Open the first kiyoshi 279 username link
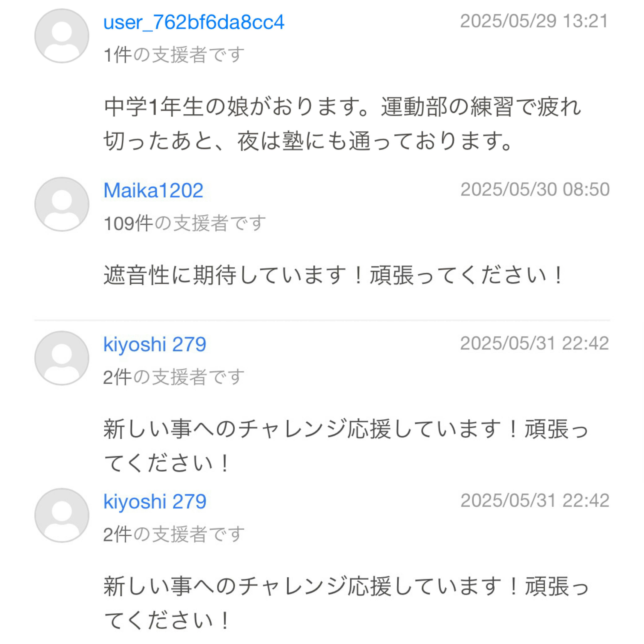The height and width of the screenshot is (644, 644). [155, 344]
